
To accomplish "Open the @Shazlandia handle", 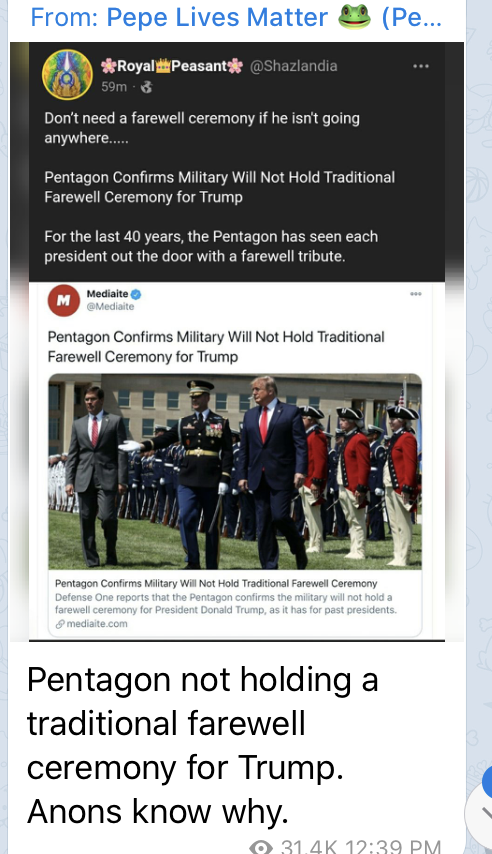I will (293, 66).
